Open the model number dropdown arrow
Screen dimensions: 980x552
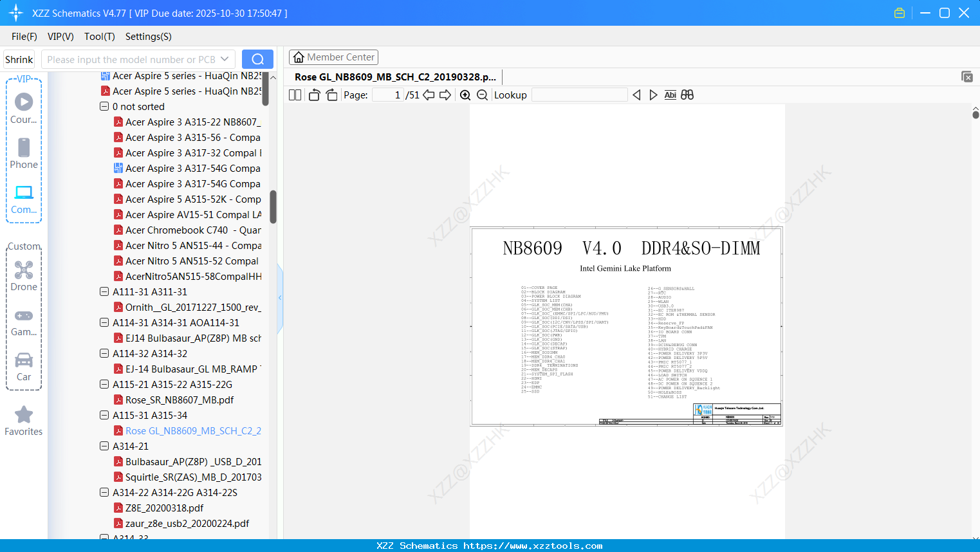[225, 59]
